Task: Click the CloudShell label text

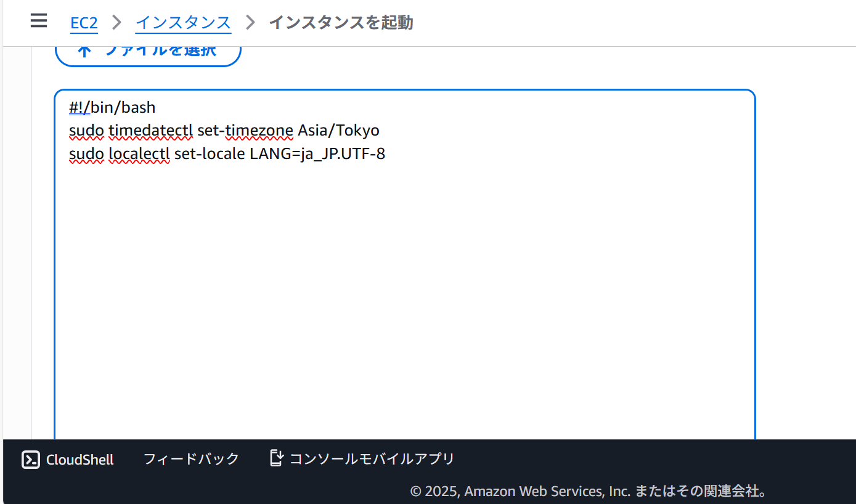Action: (x=79, y=459)
